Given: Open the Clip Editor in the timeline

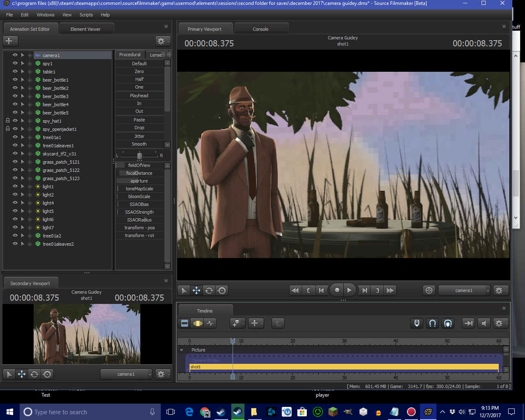Looking at the screenshot, I should pos(185,323).
